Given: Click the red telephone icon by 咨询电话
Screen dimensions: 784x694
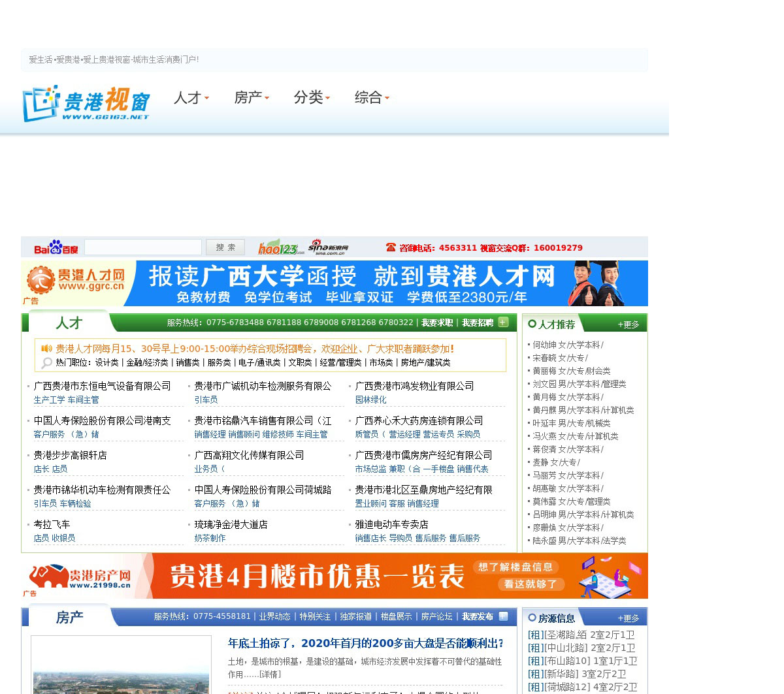Looking at the screenshot, I should pos(391,247).
